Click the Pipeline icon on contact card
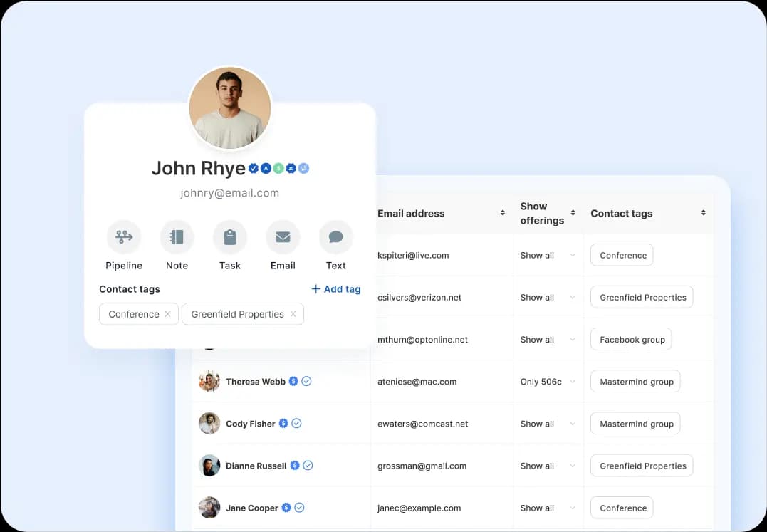 click(x=124, y=237)
